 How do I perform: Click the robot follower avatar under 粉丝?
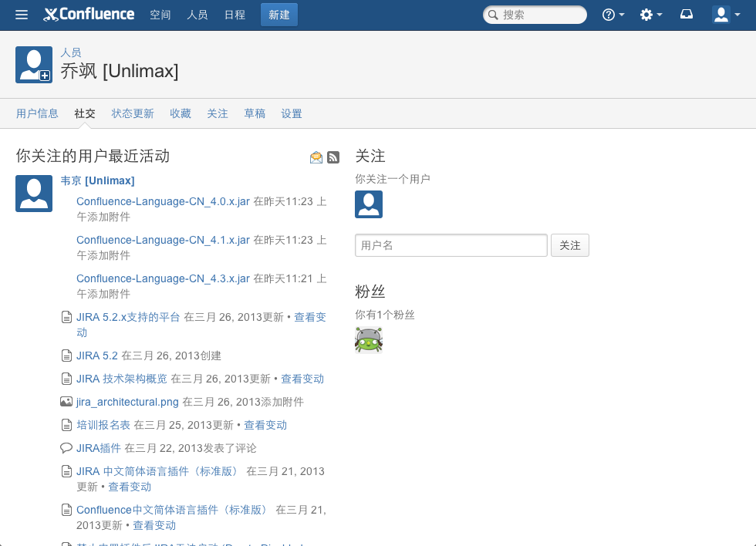coord(369,339)
